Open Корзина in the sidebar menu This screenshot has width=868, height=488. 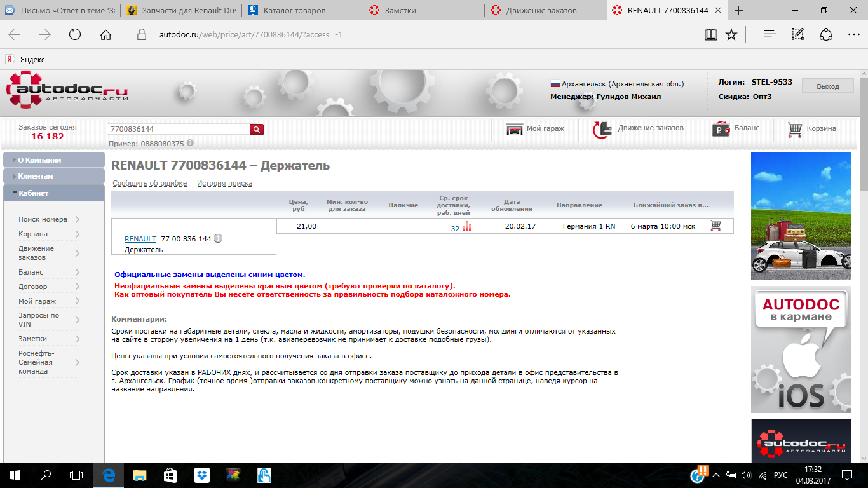(33, 234)
